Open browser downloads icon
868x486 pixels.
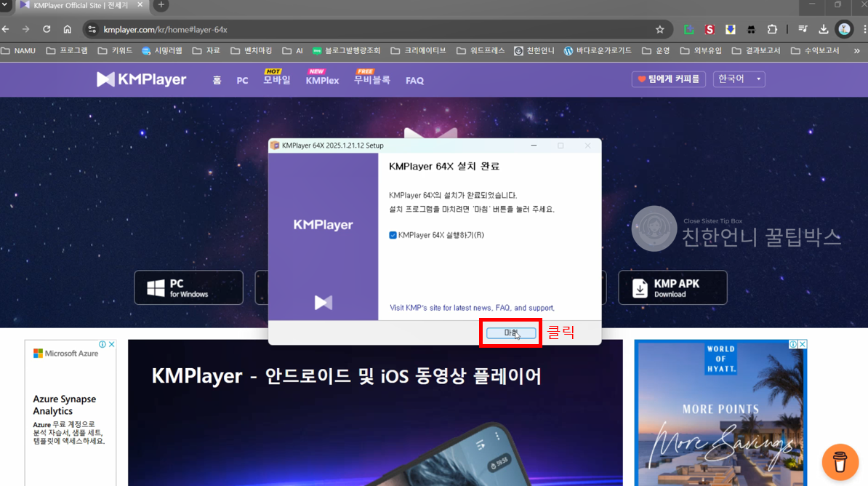[x=824, y=29]
